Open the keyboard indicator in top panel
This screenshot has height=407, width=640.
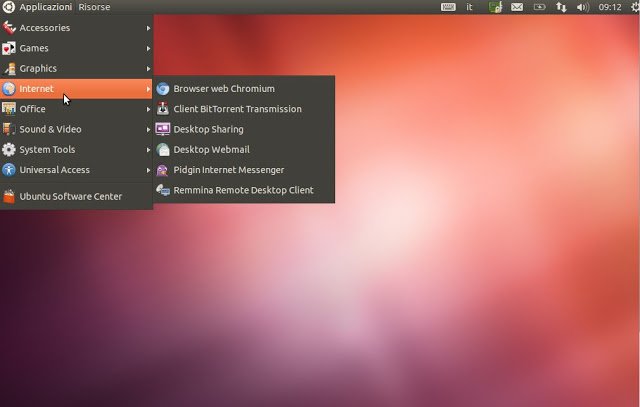click(448, 7)
